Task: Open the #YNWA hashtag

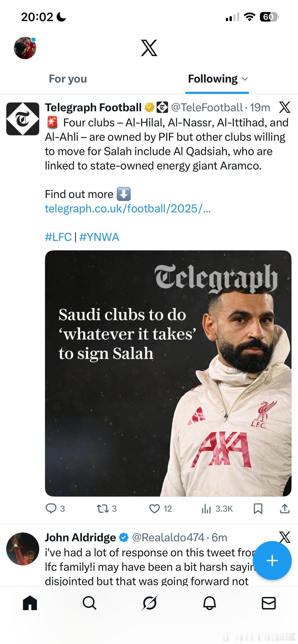Action: [99, 237]
